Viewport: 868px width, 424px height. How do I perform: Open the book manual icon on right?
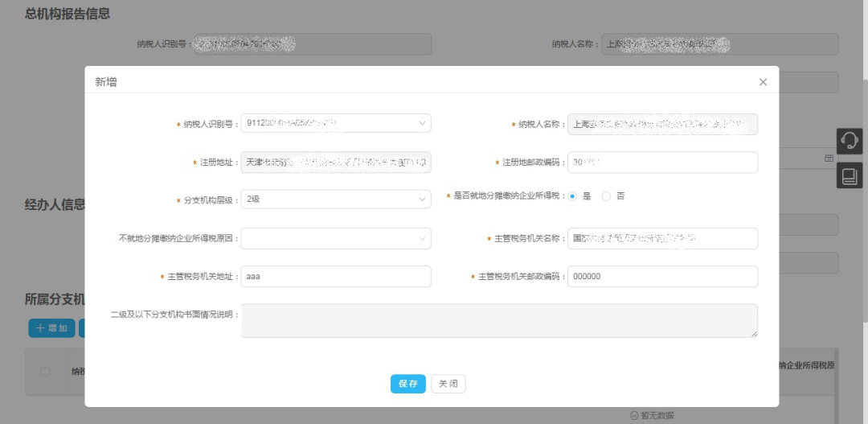849,175
